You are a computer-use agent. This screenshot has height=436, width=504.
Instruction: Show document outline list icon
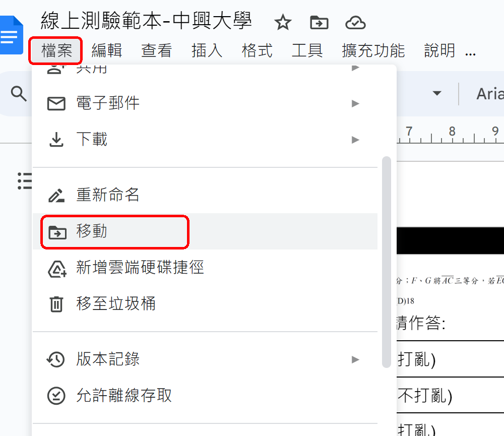coord(24,181)
